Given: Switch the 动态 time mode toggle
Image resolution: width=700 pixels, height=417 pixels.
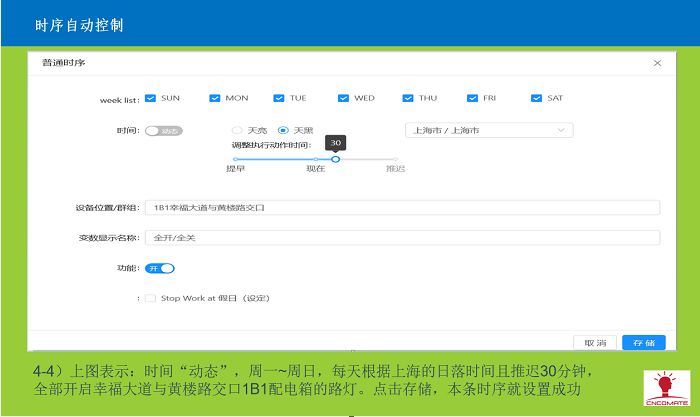Looking at the screenshot, I should (164, 130).
